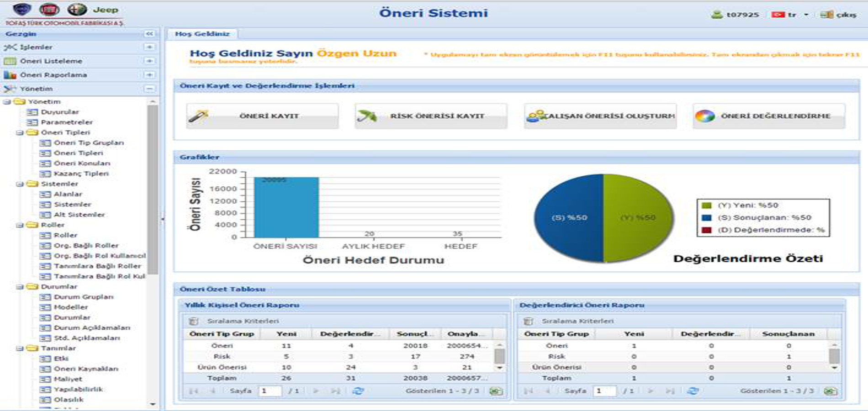Open Öneri Konuları tree item
The width and height of the screenshot is (868, 411).
82,163
